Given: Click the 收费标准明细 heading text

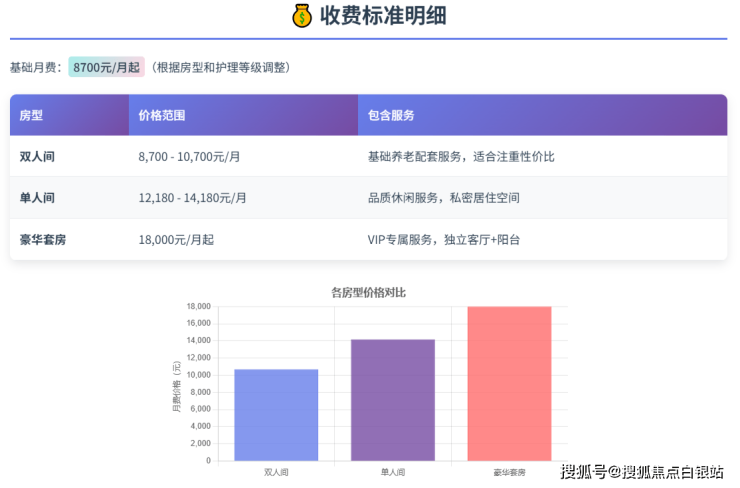Looking at the screenshot, I should [383, 16].
